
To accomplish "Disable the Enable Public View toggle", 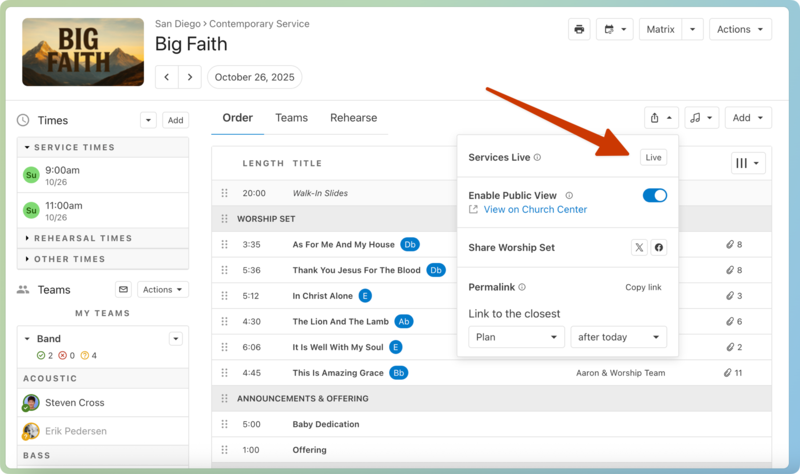I will click(654, 196).
